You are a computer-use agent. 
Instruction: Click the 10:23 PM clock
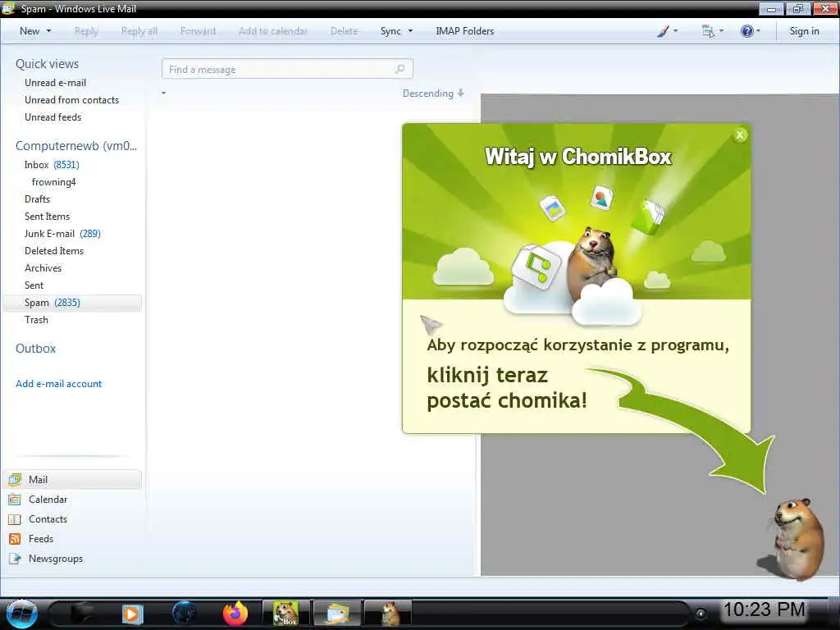(x=764, y=609)
